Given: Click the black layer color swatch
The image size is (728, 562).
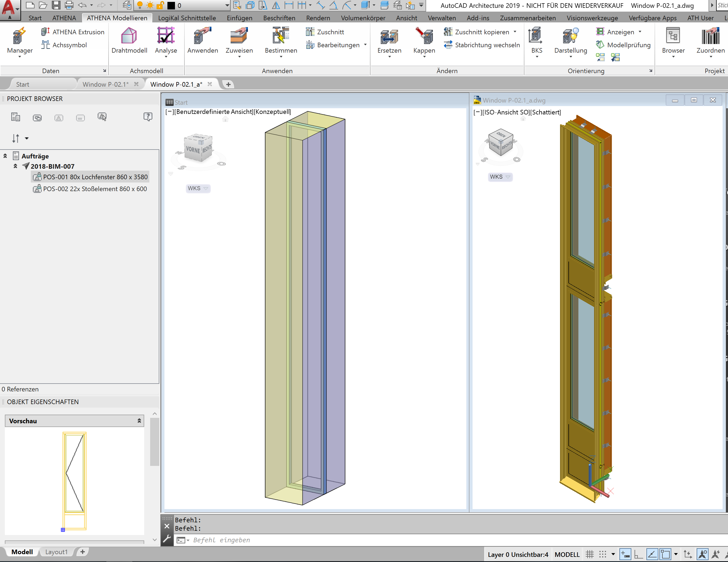Looking at the screenshot, I should pos(171,5).
